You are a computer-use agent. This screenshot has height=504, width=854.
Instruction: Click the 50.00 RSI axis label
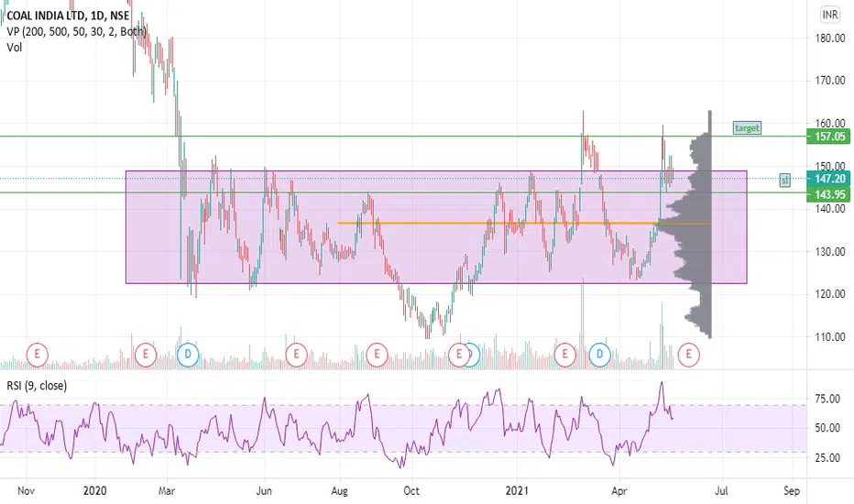pyautogui.click(x=827, y=428)
